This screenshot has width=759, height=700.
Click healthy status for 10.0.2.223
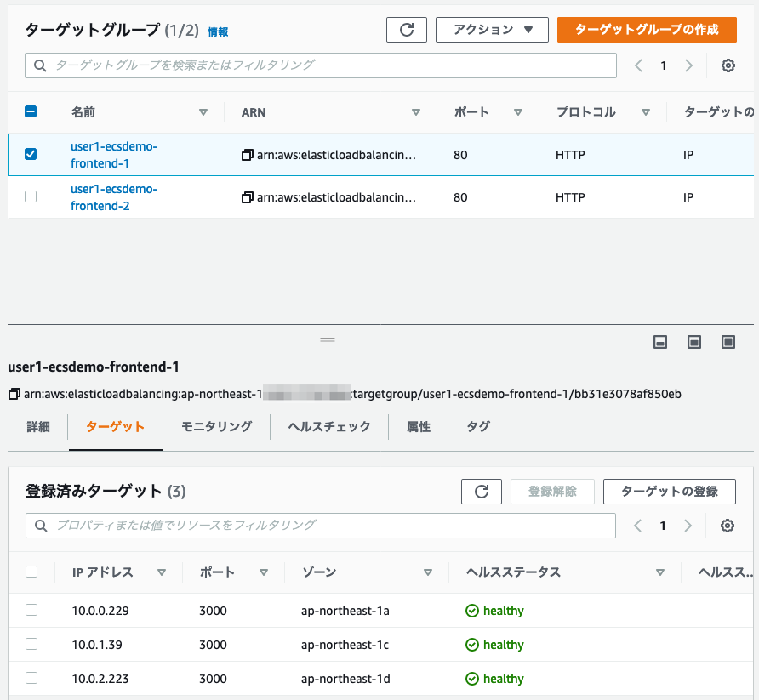click(494, 679)
